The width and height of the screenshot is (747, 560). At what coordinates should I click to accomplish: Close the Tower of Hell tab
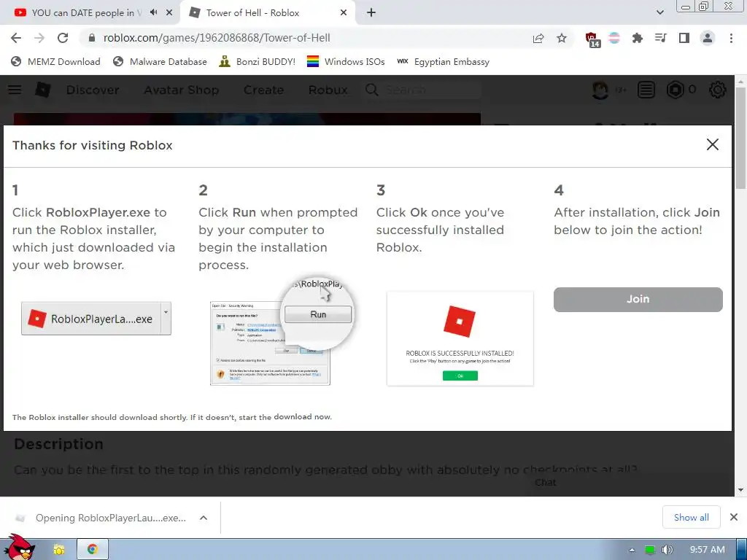[x=344, y=13]
